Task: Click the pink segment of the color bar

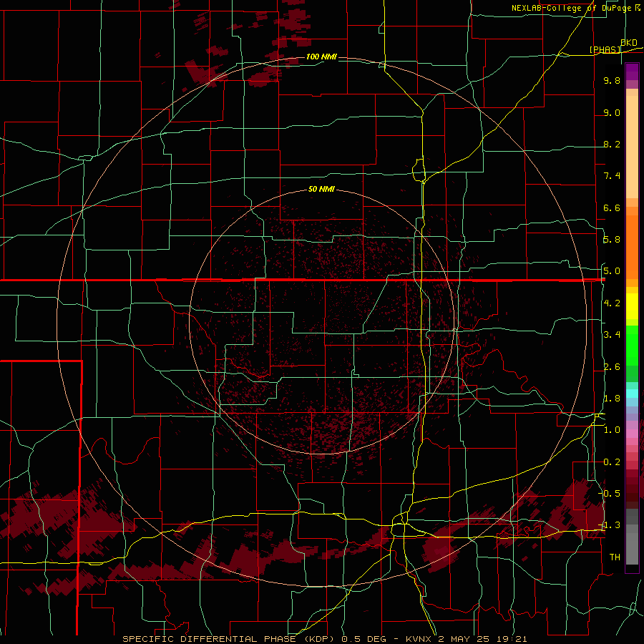Action: point(632,434)
